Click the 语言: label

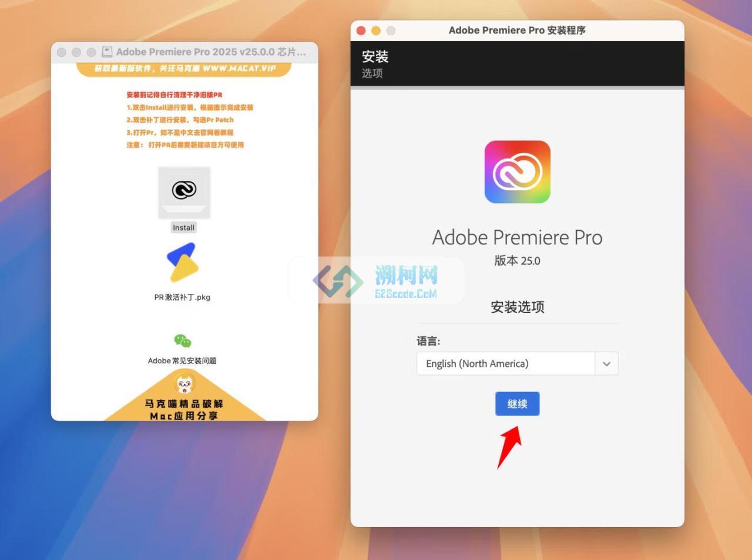tap(428, 341)
